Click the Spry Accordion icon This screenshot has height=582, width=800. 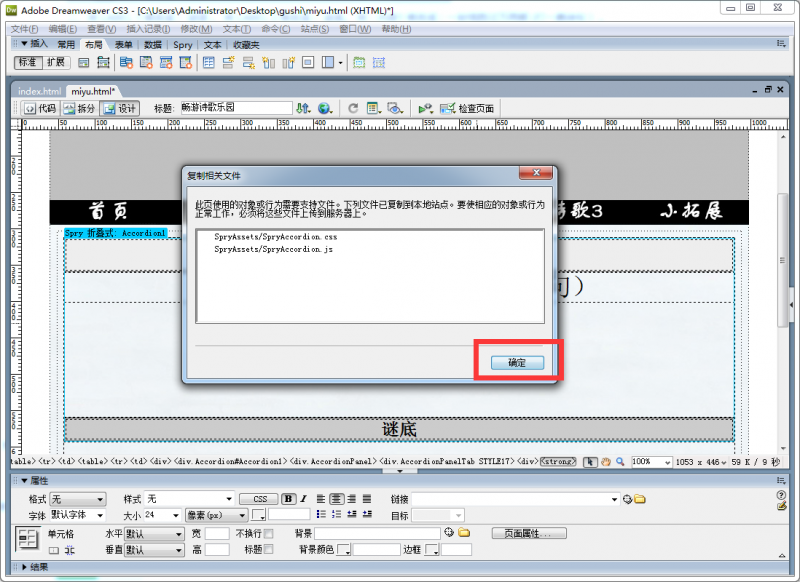tap(166, 63)
